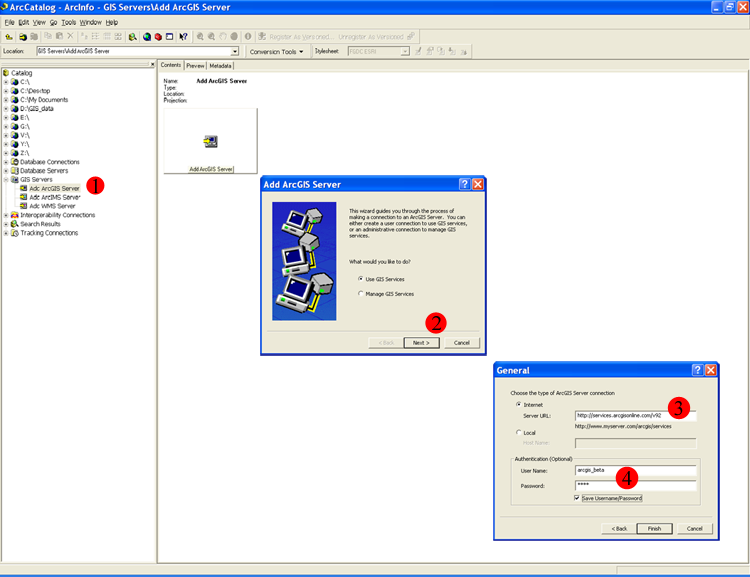The width and height of the screenshot is (750, 577).
Task: Expand the C:\ drive tree node
Action: pyautogui.click(x=6, y=82)
